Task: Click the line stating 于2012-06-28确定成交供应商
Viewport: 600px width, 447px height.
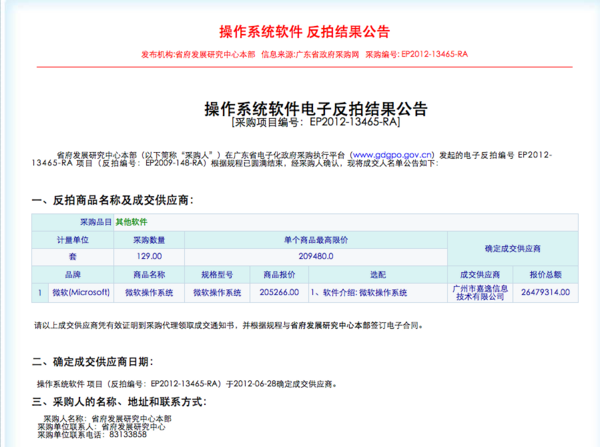Action: click(x=186, y=384)
